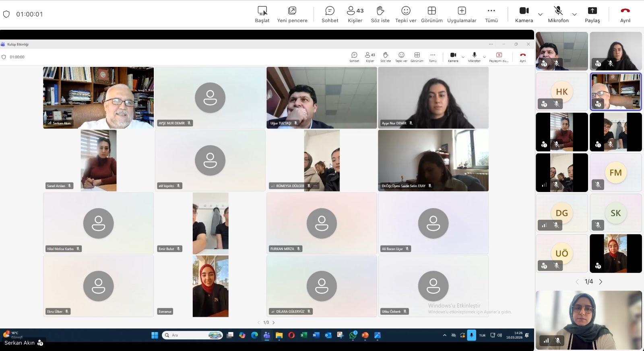
Task: Open the Tümü more options menu
Action: coord(491,14)
